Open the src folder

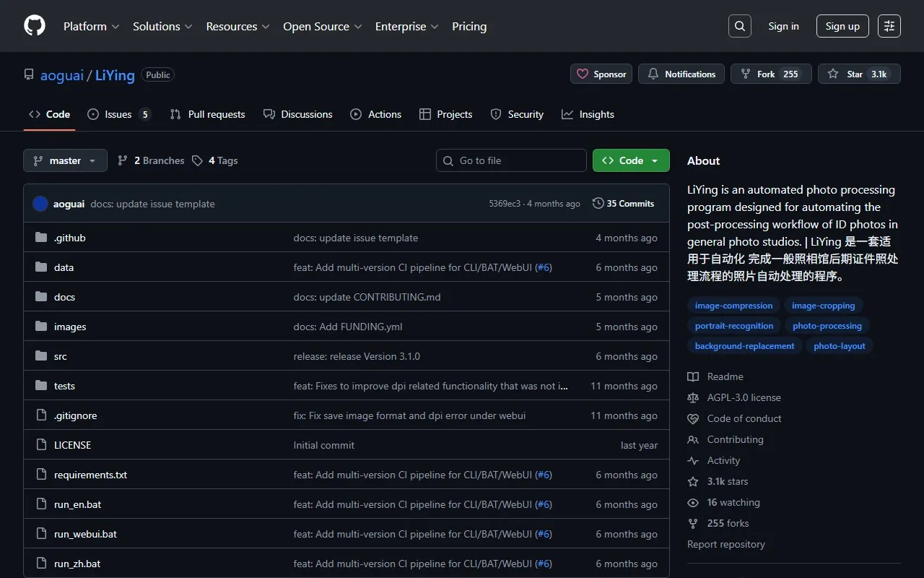(x=61, y=356)
